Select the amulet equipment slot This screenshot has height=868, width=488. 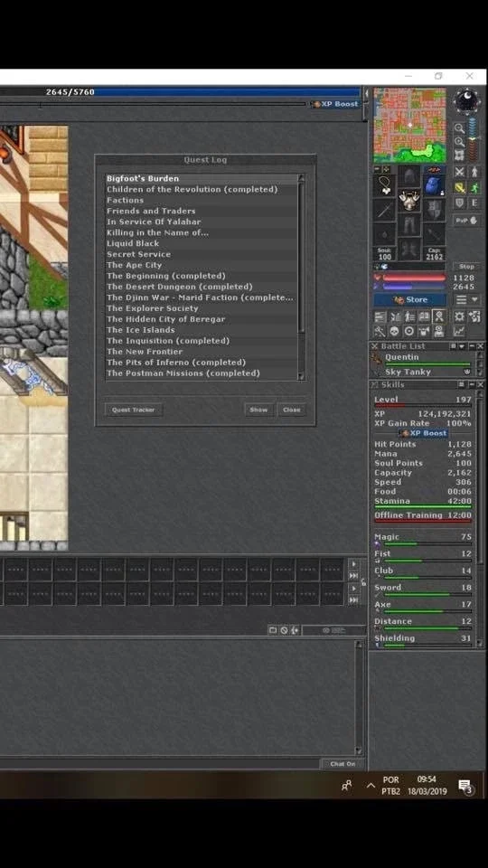[385, 186]
